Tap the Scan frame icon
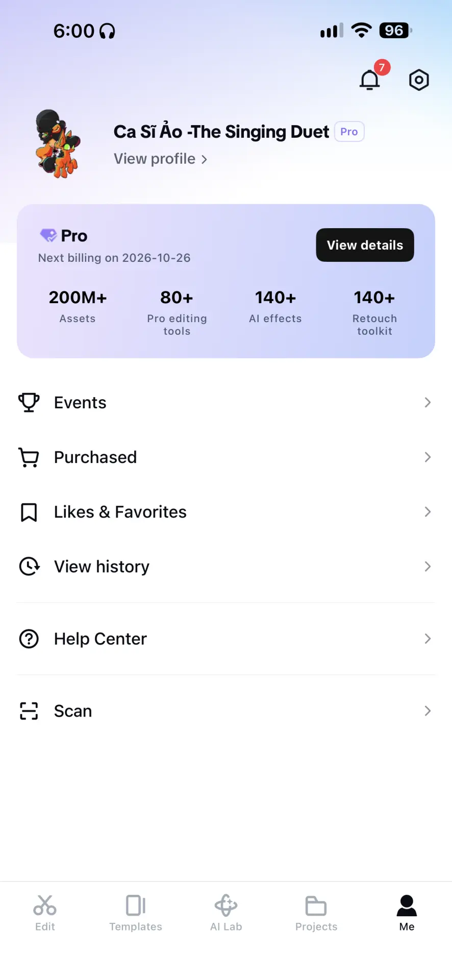The height and width of the screenshot is (980, 452). 29,711
